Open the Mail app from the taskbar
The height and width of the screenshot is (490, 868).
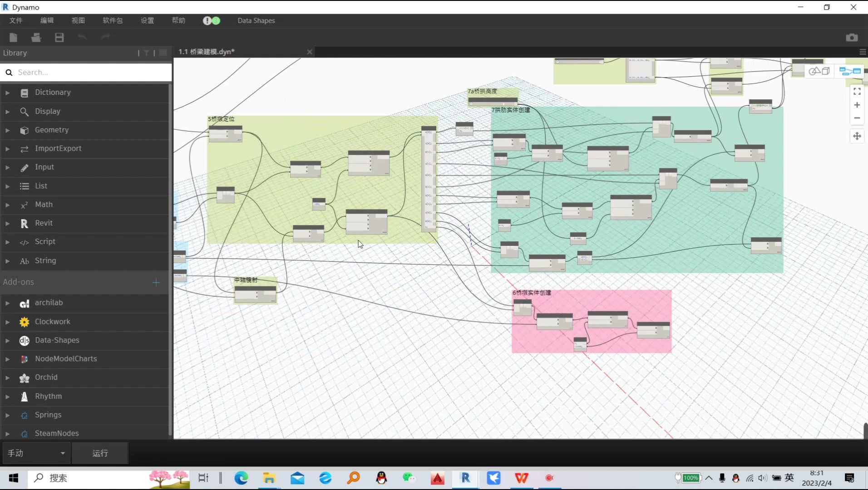coord(297,478)
